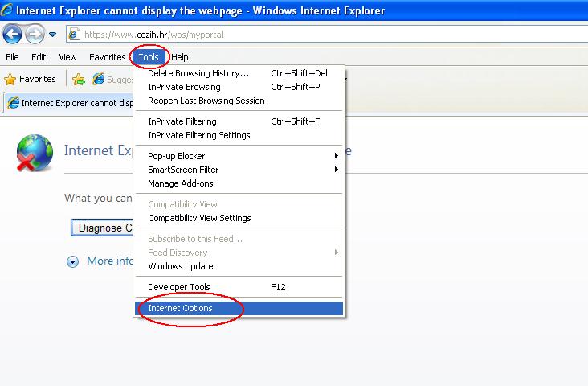Open the Edit menu
The height and width of the screenshot is (386, 588).
pyautogui.click(x=39, y=57)
